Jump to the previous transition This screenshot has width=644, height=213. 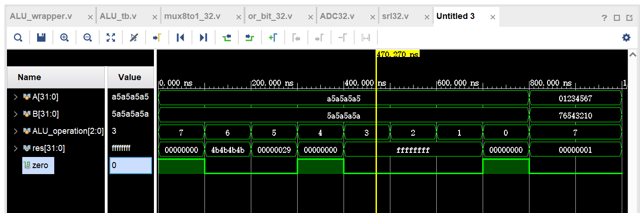click(227, 38)
